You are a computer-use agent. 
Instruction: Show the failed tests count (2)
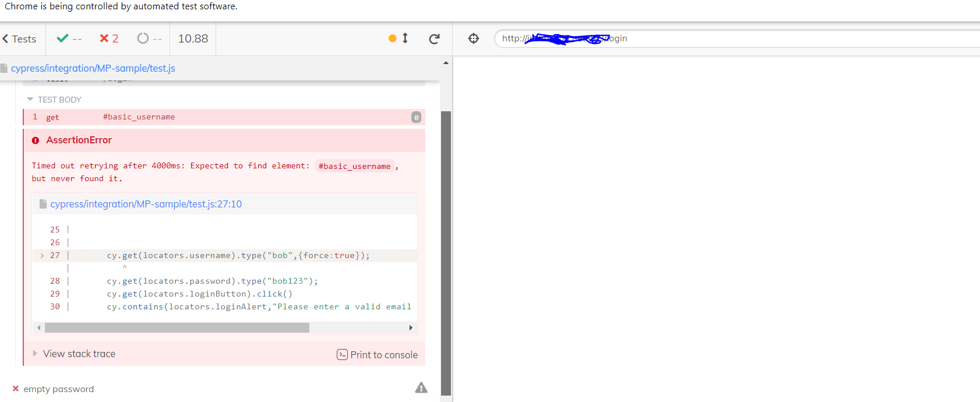pos(109,39)
